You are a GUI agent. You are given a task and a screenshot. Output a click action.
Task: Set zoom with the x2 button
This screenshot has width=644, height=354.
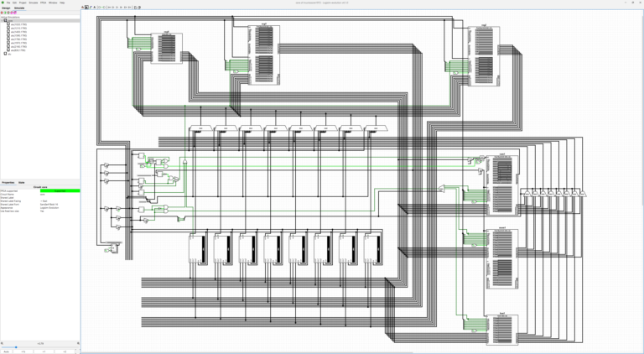tap(64, 351)
